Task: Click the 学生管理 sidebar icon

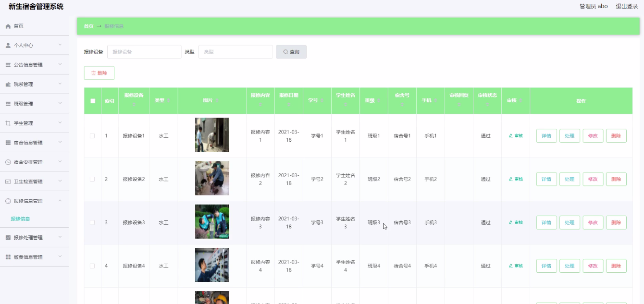Action: pos(8,123)
